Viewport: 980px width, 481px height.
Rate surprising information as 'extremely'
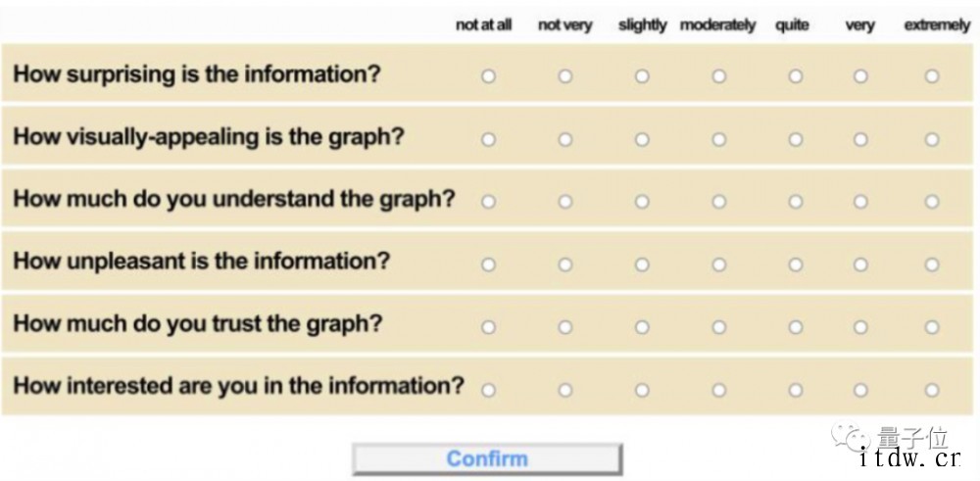(x=932, y=76)
